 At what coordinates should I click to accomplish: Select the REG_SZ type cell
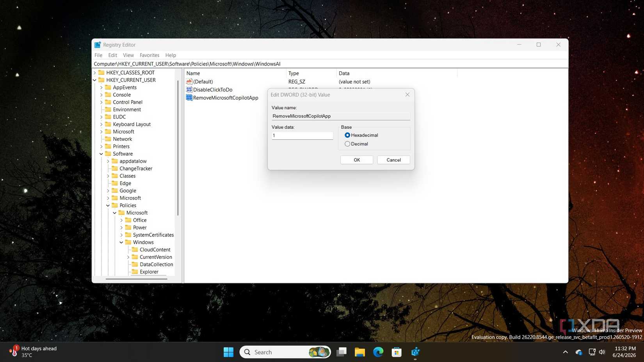(297, 82)
